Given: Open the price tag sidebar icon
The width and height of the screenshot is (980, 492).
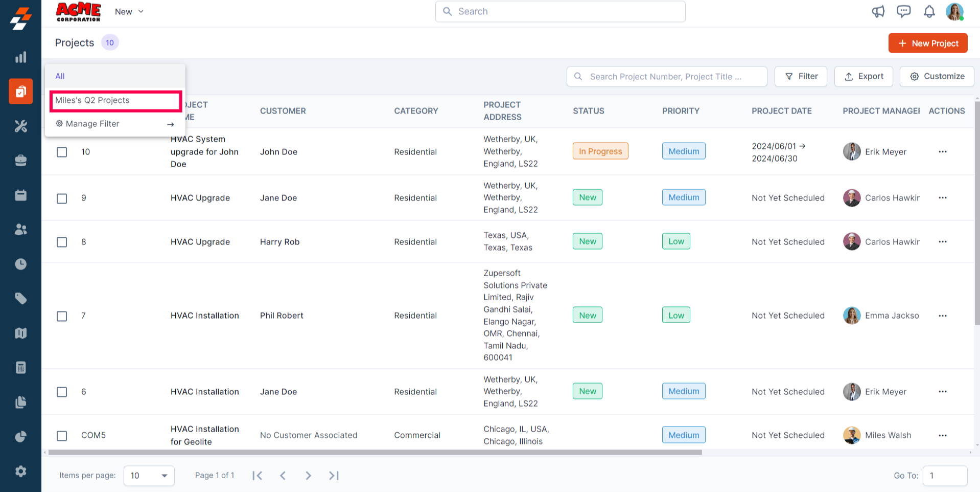Looking at the screenshot, I should coord(20,299).
